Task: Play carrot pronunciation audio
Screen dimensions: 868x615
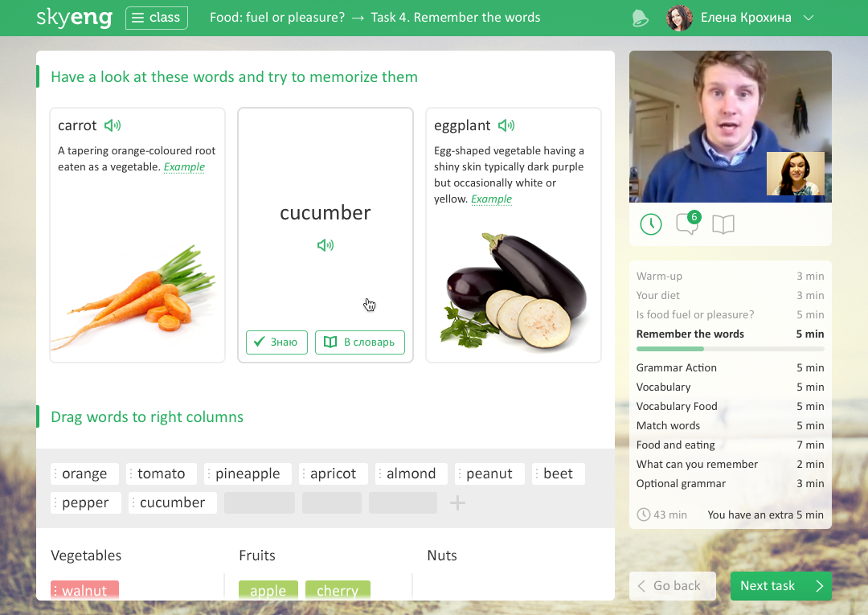Action: 113,125
